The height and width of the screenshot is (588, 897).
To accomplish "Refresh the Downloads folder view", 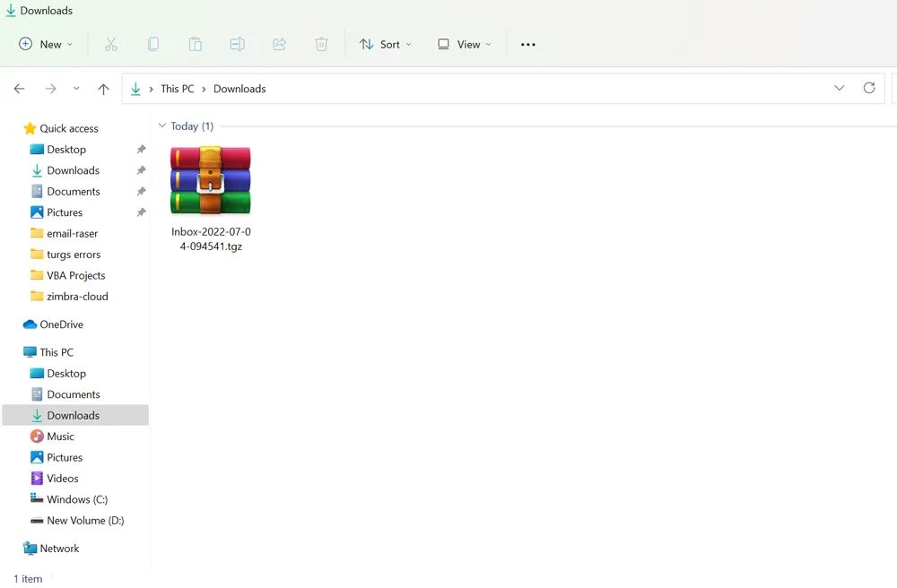I will point(868,88).
